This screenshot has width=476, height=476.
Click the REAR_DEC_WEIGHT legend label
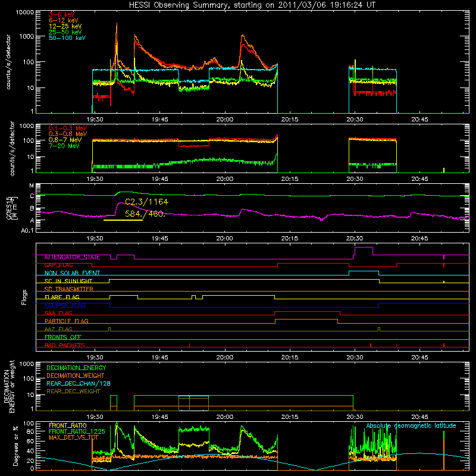click(73, 392)
